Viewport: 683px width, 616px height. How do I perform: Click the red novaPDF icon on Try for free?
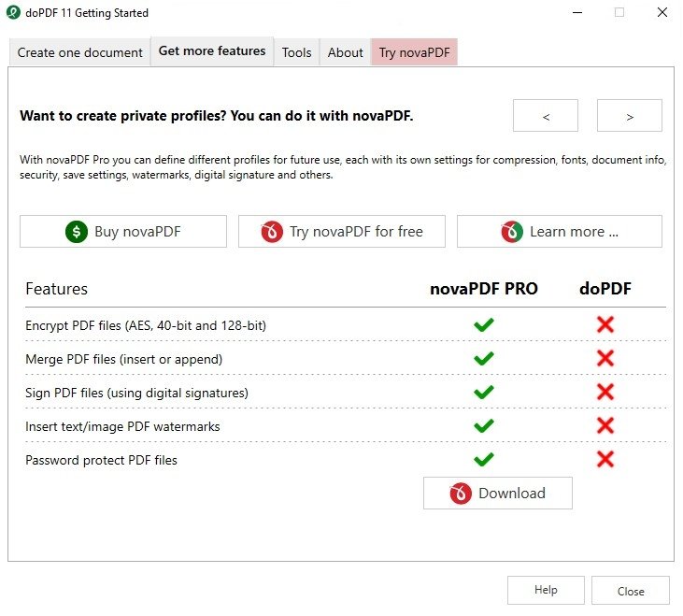pyautogui.click(x=272, y=231)
